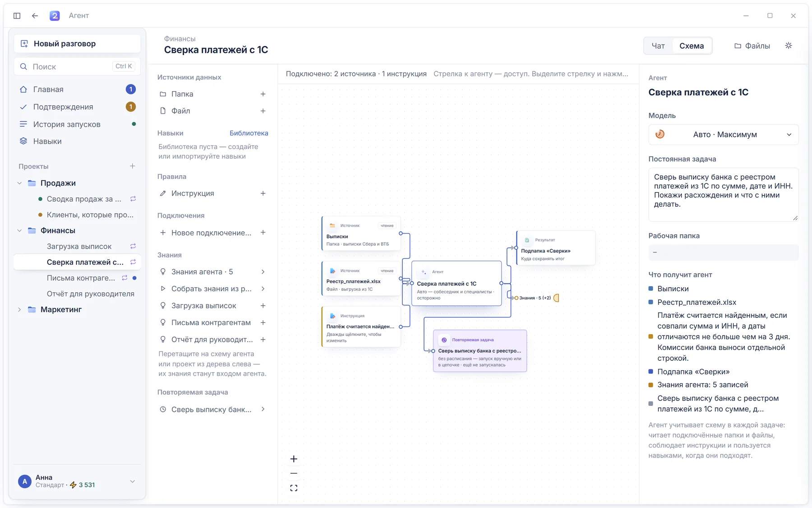
Task: Zoom out on the schema canvas
Action: tap(294, 473)
